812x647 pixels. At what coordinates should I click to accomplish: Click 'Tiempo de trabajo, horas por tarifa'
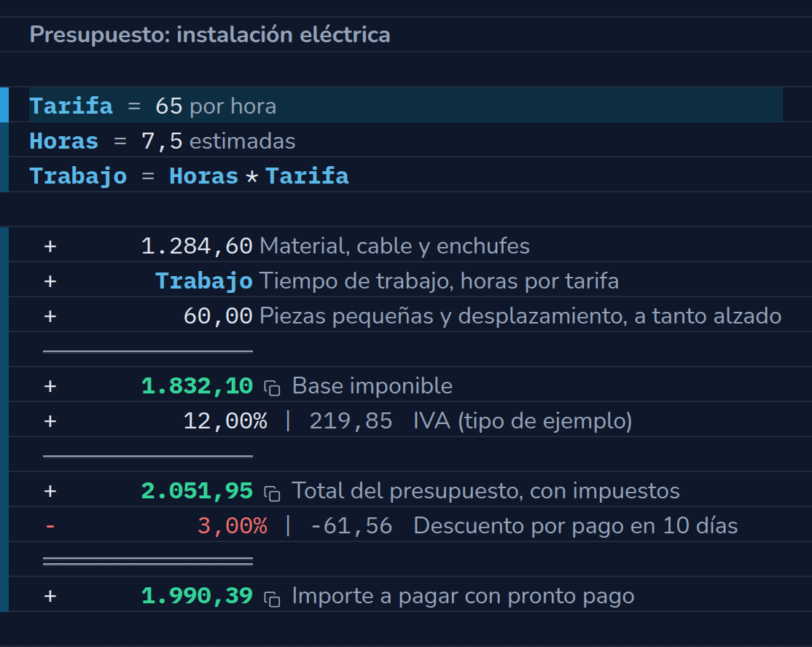click(x=439, y=281)
